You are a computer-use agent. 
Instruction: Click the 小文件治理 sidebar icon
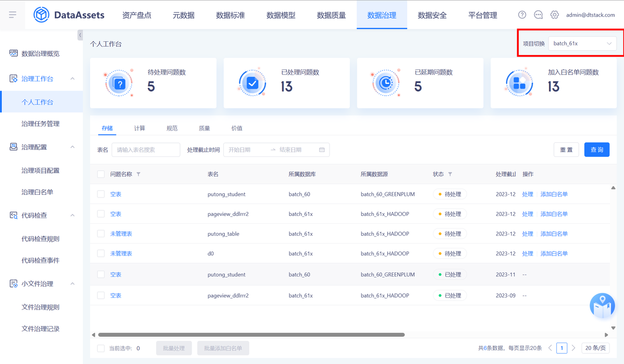[x=14, y=284]
